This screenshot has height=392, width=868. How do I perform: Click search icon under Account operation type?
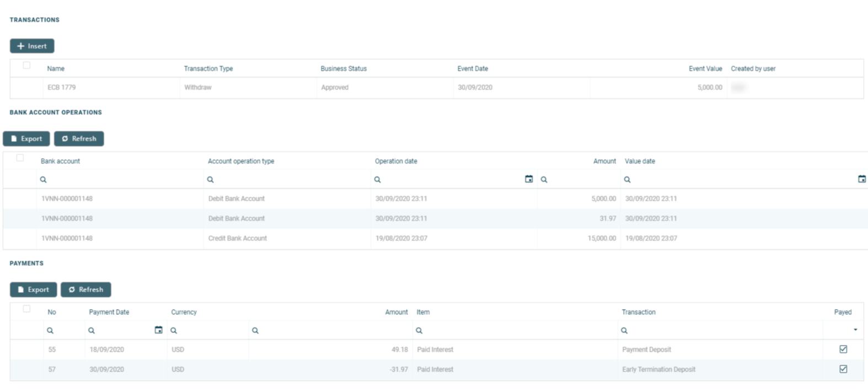pyautogui.click(x=211, y=180)
